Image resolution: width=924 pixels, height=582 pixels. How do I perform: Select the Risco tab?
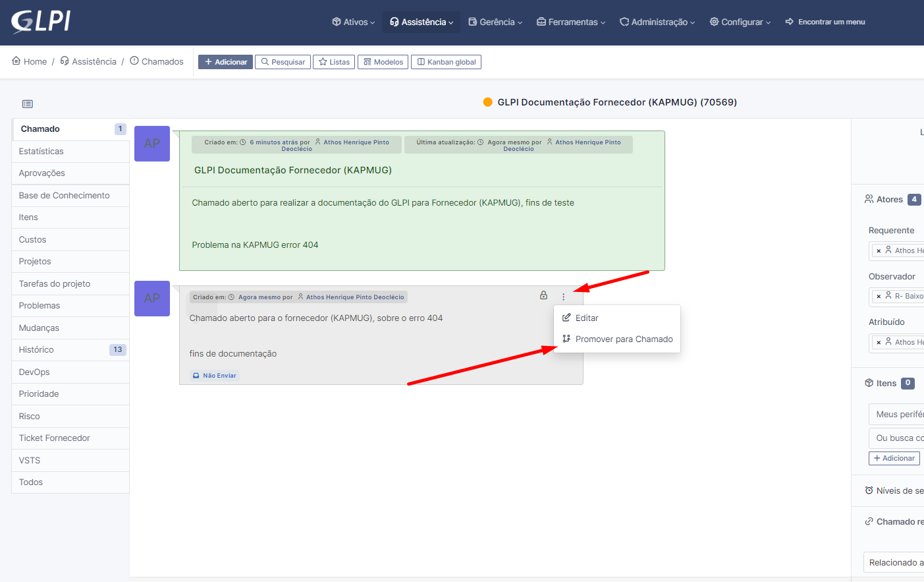click(x=70, y=417)
